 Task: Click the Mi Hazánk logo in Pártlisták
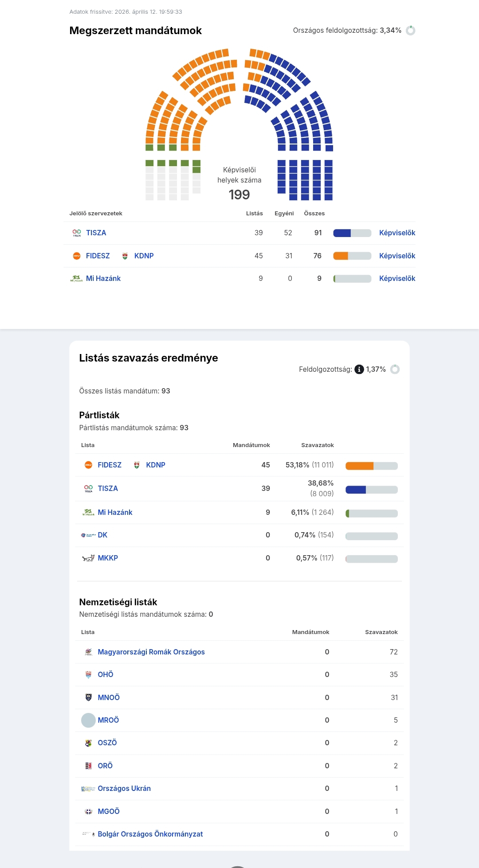[88, 512]
